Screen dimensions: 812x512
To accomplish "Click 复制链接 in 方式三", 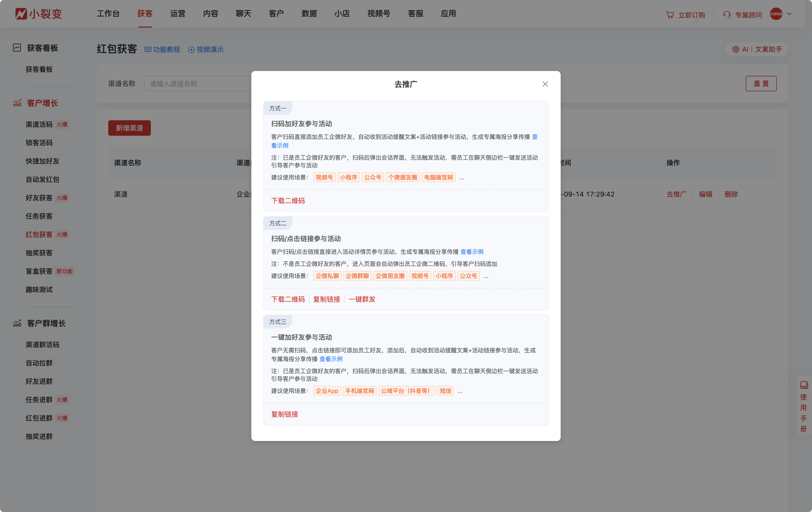I will [284, 414].
